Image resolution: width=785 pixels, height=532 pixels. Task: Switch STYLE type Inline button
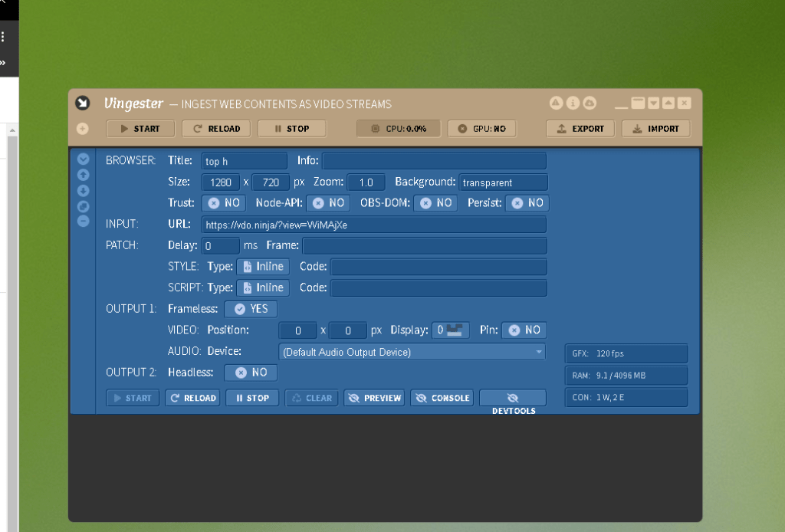pyautogui.click(x=263, y=267)
